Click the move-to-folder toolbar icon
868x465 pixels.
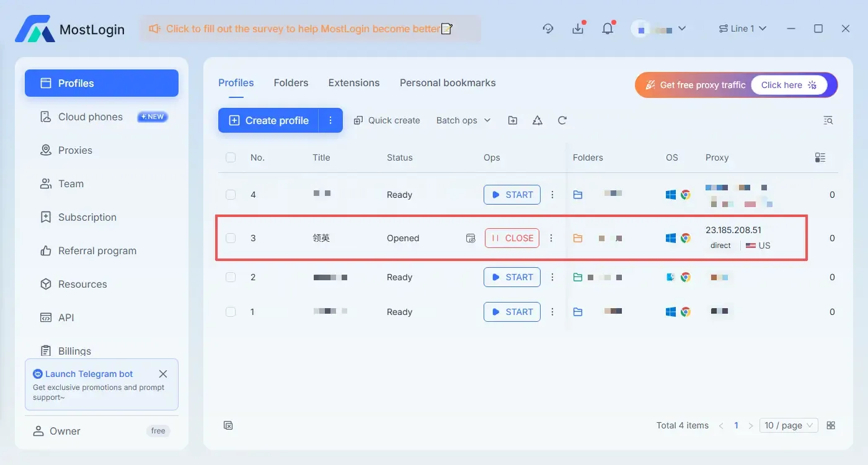(513, 120)
